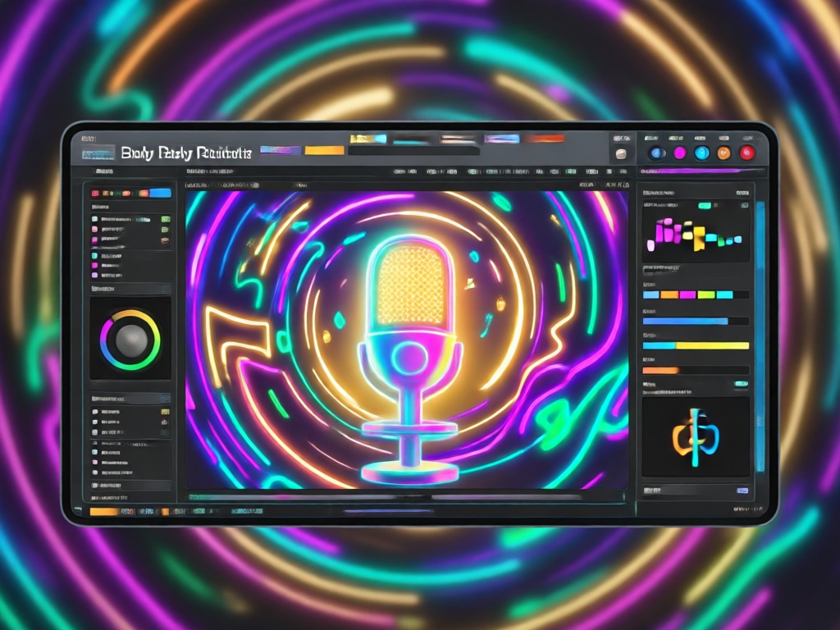Click the orange icon left of the blue pill button
This screenshot has width=840, height=630.
pyautogui.click(x=144, y=194)
